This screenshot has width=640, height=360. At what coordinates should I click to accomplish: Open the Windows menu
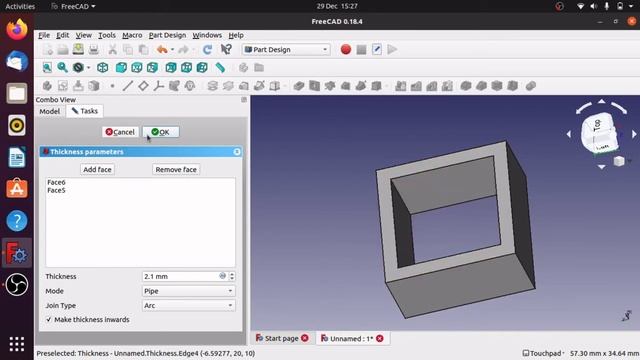pyautogui.click(x=207, y=35)
